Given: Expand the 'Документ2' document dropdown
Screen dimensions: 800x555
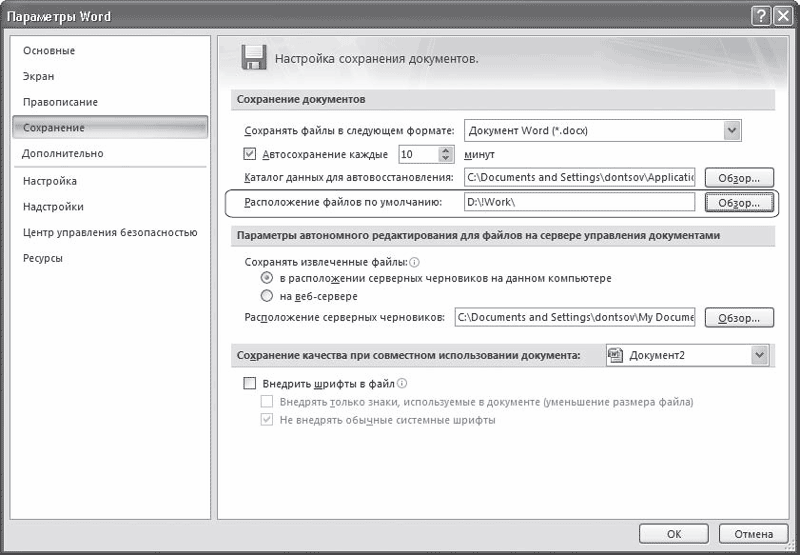Looking at the screenshot, I should (x=759, y=355).
